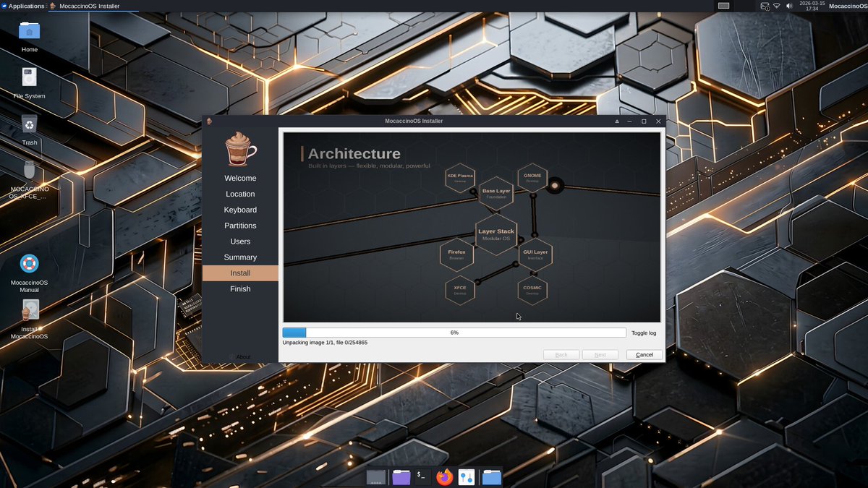Select the Keyboard step in sidebar

tap(240, 210)
